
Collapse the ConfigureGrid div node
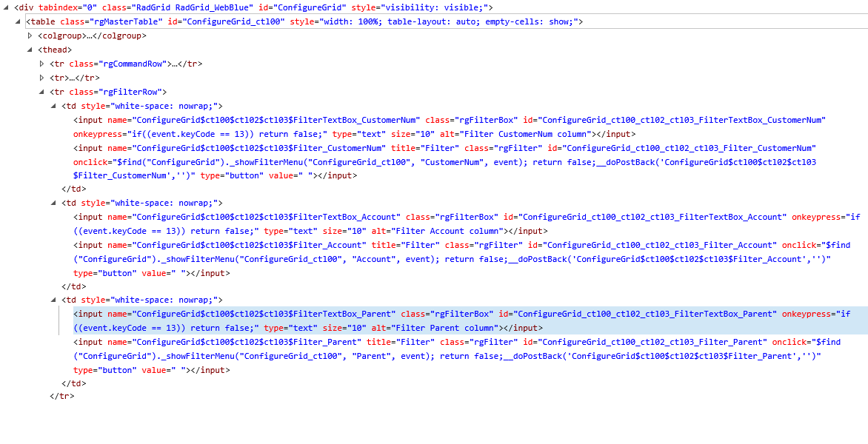click(x=6, y=7)
